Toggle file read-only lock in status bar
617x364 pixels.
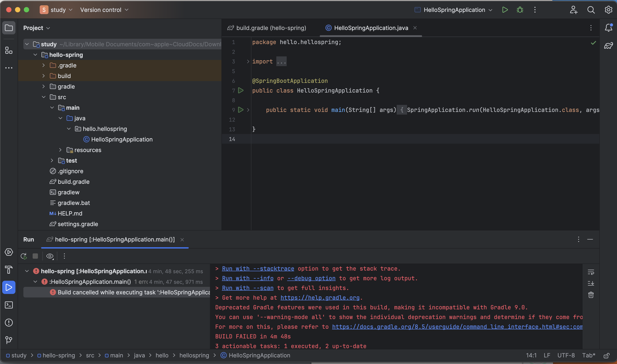[606, 356]
